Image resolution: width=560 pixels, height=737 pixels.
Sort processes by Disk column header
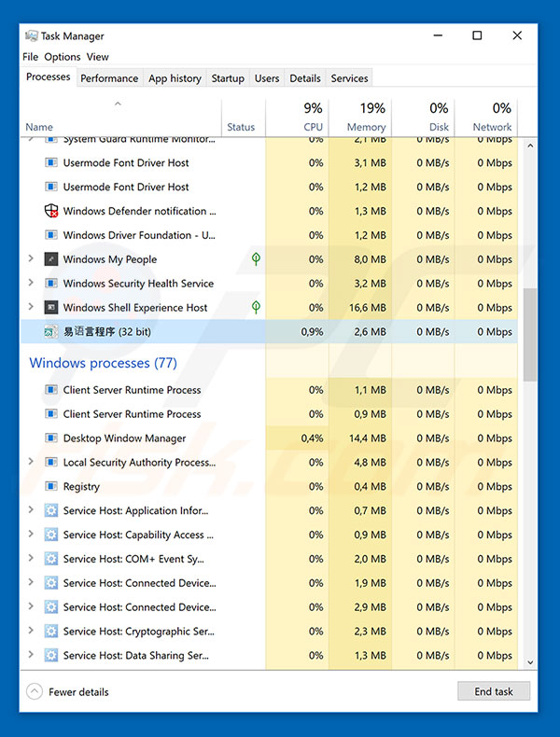[423, 118]
